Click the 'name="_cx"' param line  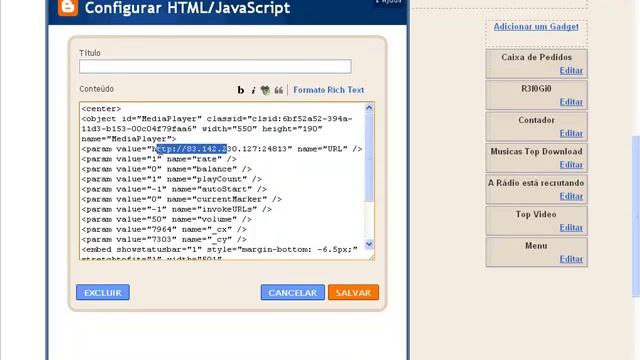tap(164, 229)
